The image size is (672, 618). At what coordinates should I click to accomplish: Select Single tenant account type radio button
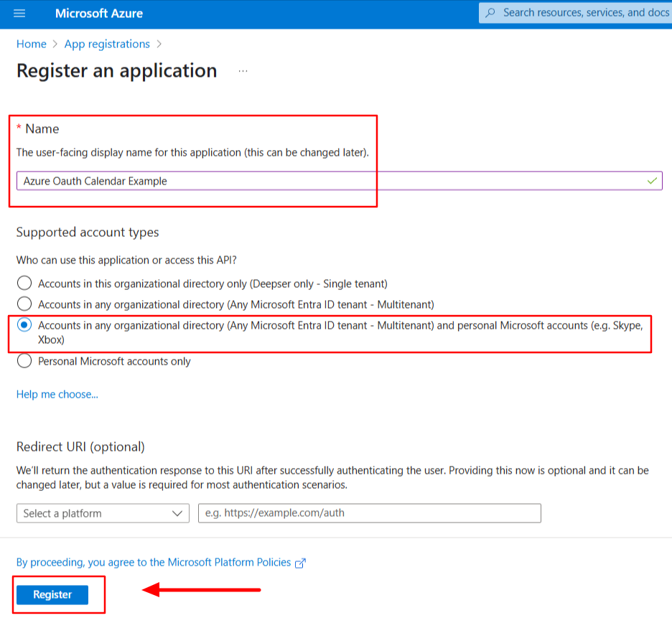tap(24, 284)
